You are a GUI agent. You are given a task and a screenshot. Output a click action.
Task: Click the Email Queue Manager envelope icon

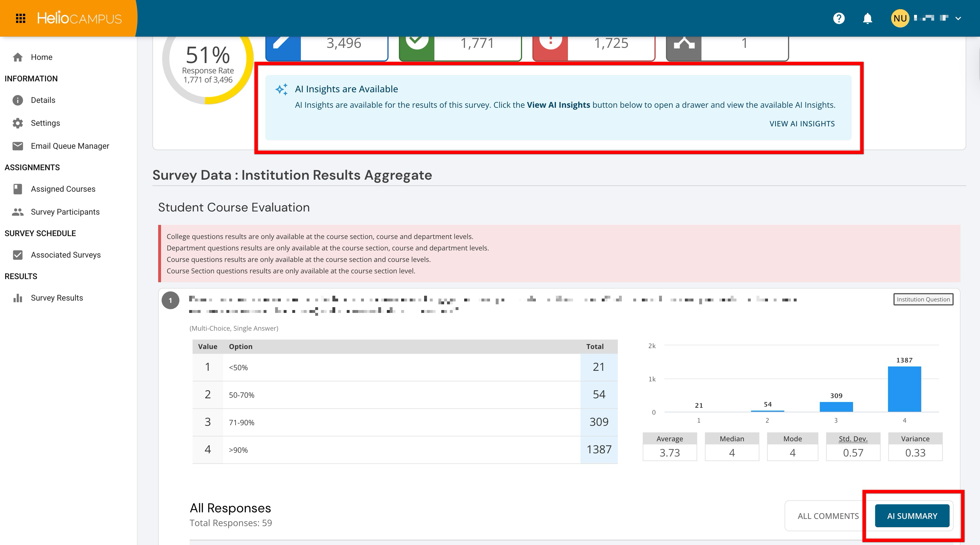click(17, 146)
